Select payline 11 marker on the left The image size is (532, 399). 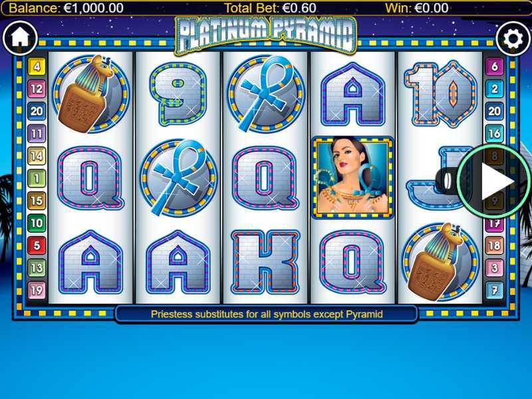37,134
